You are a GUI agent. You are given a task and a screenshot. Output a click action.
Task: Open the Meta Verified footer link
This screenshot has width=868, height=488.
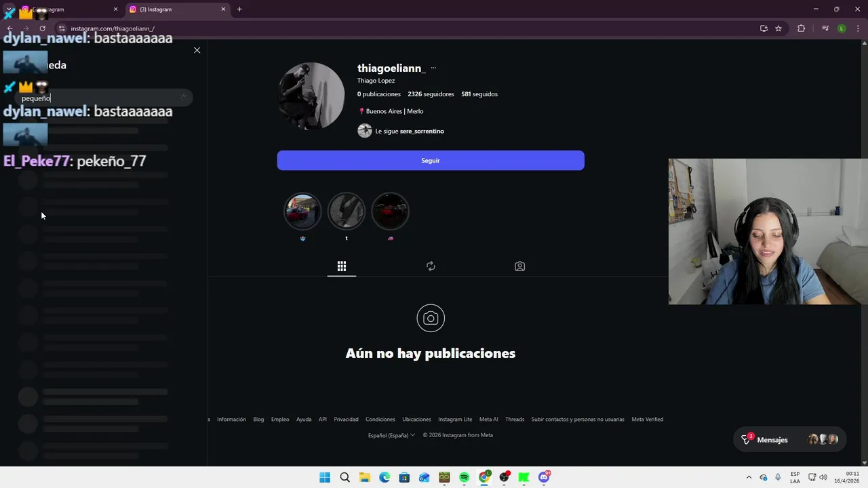[x=648, y=420]
